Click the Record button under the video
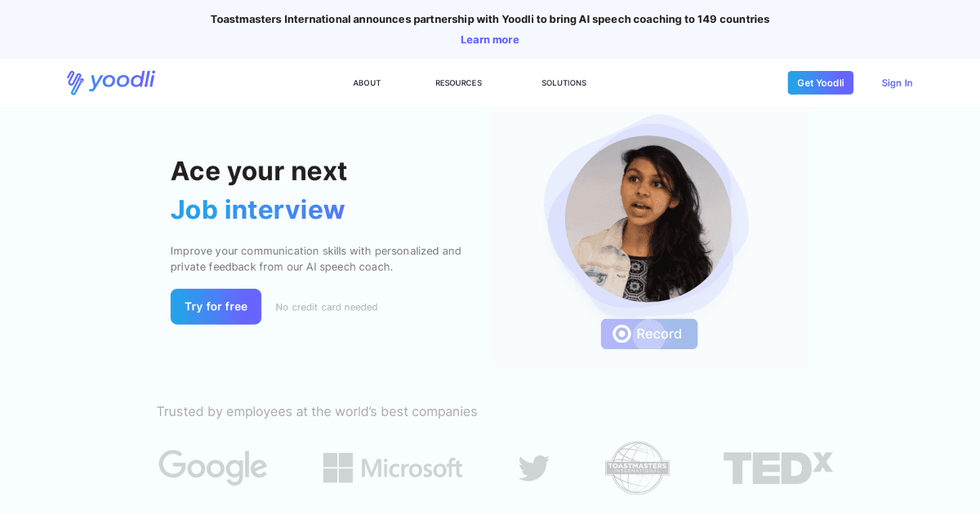Viewport: 980px width, 514px height. pyautogui.click(x=649, y=334)
